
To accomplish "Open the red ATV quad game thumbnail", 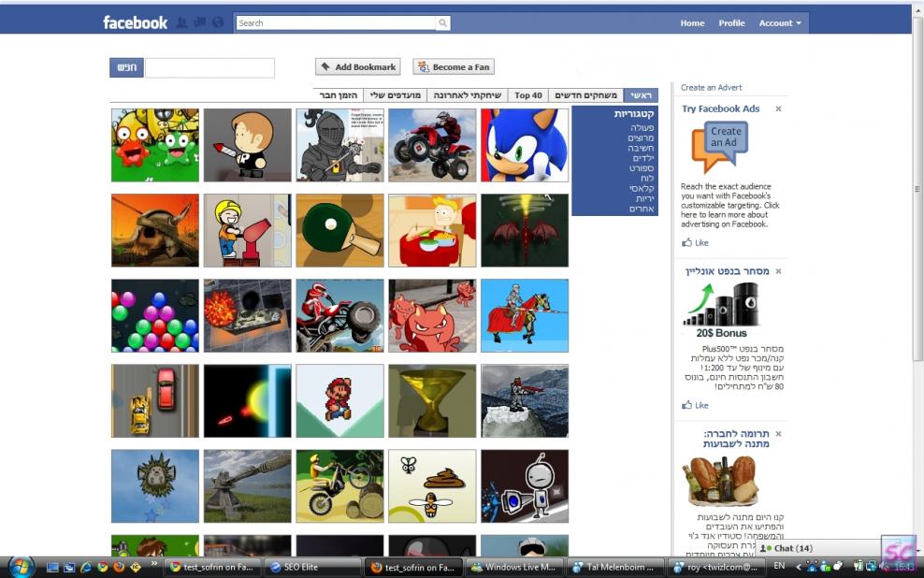I will pos(432,145).
